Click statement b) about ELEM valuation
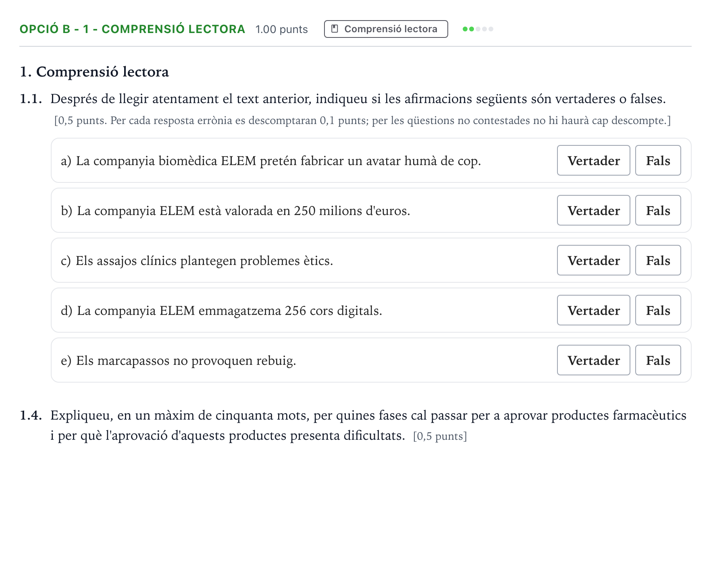711x588 pixels. (235, 211)
